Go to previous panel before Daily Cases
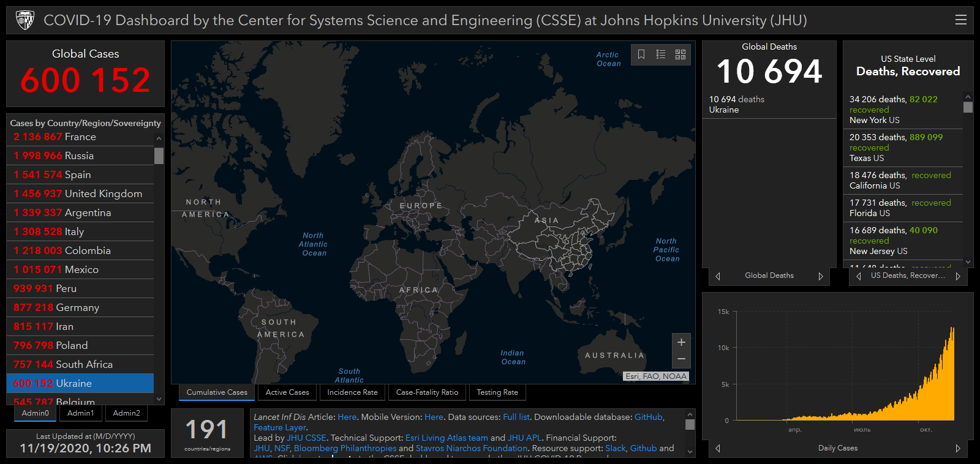 coord(718,448)
